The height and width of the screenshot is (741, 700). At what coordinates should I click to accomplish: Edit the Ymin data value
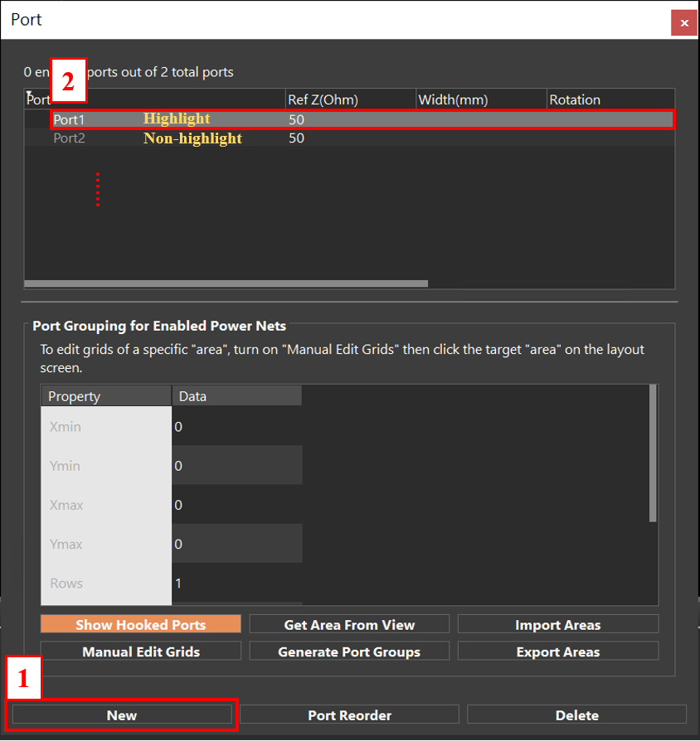[x=237, y=466]
